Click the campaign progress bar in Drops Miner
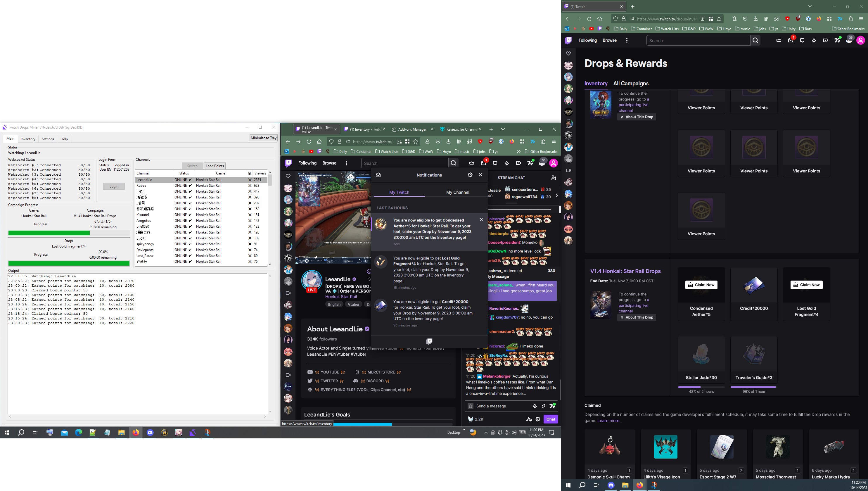 click(x=69, y=233)
